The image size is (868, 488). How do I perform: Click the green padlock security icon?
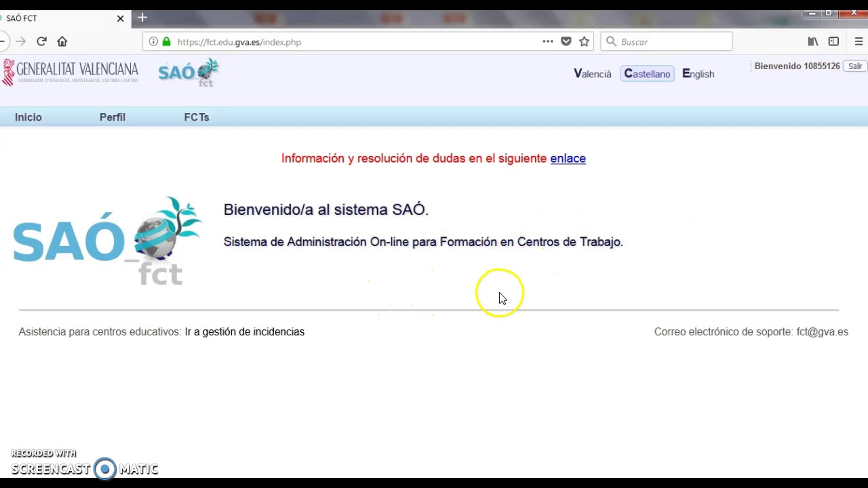[167, 41]
